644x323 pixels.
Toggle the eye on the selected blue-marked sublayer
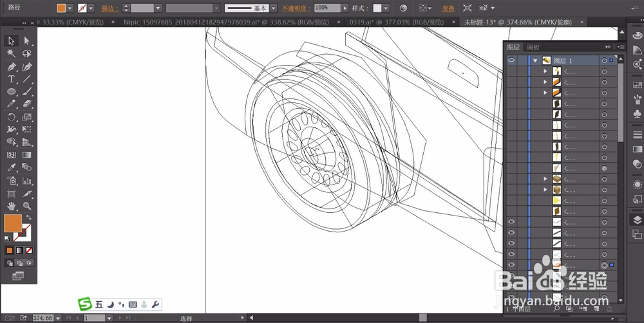(511, 264)
